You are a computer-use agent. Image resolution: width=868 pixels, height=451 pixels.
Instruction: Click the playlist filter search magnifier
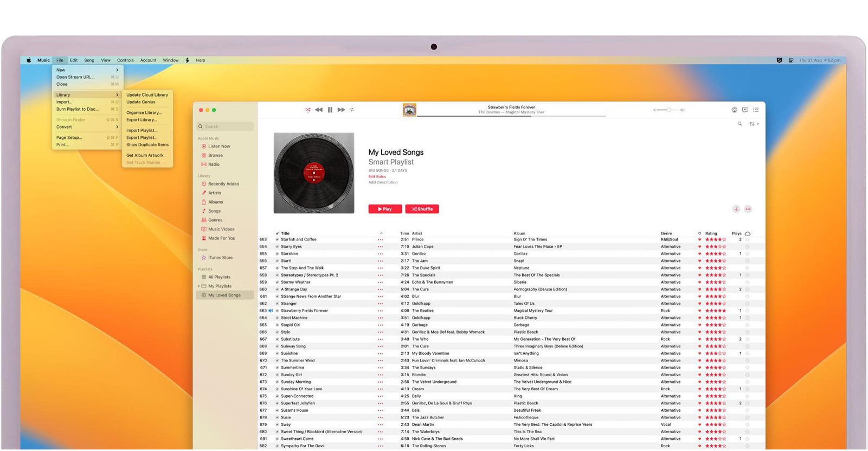(x=740, y=124)
